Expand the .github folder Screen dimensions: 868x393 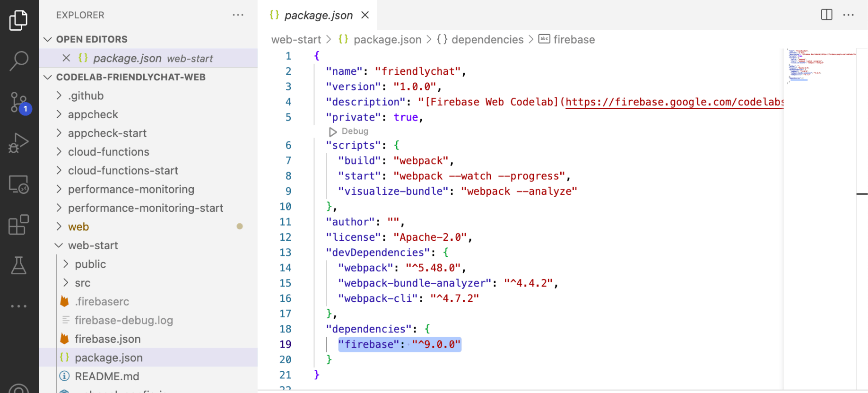59,95
